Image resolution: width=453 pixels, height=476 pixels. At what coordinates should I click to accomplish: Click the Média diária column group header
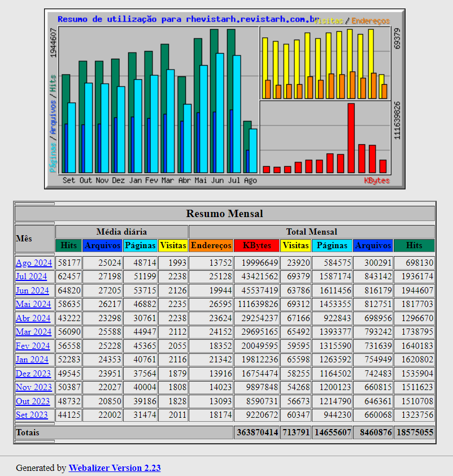coord(121,232)
